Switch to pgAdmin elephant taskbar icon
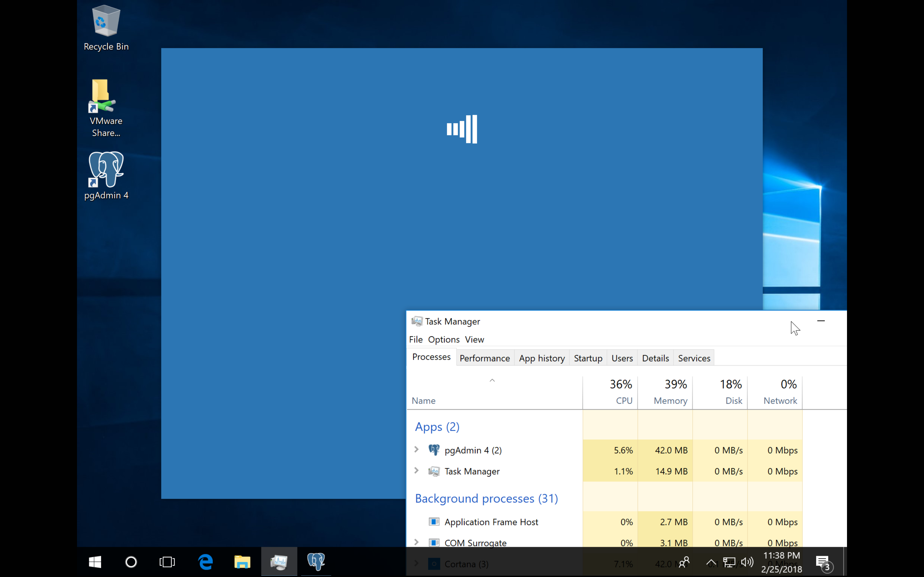 (316, 562)
